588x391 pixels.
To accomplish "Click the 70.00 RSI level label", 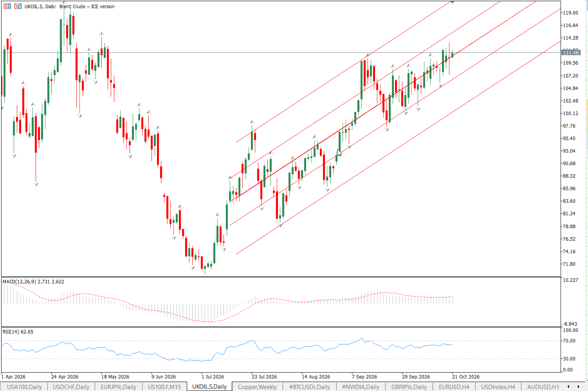I will coord(569,341).
